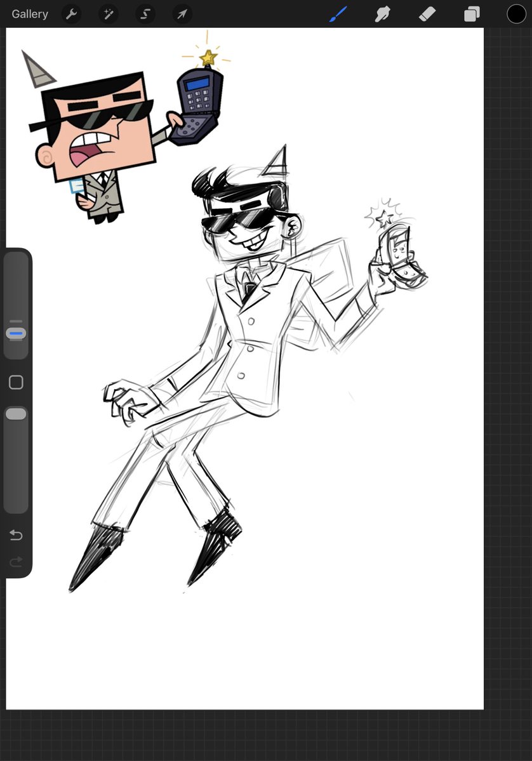
Task: Open the black active color picker
Action: tap(517, 14)
